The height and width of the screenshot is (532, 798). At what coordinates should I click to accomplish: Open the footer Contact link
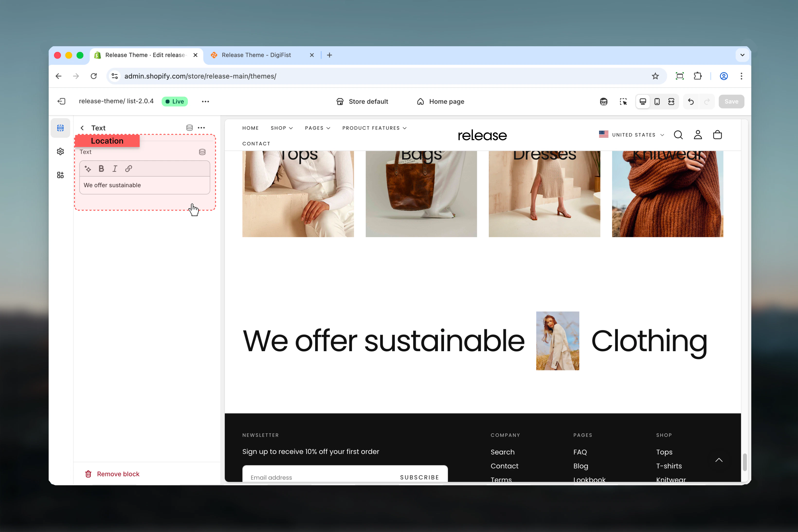click(x=504, y=466)
